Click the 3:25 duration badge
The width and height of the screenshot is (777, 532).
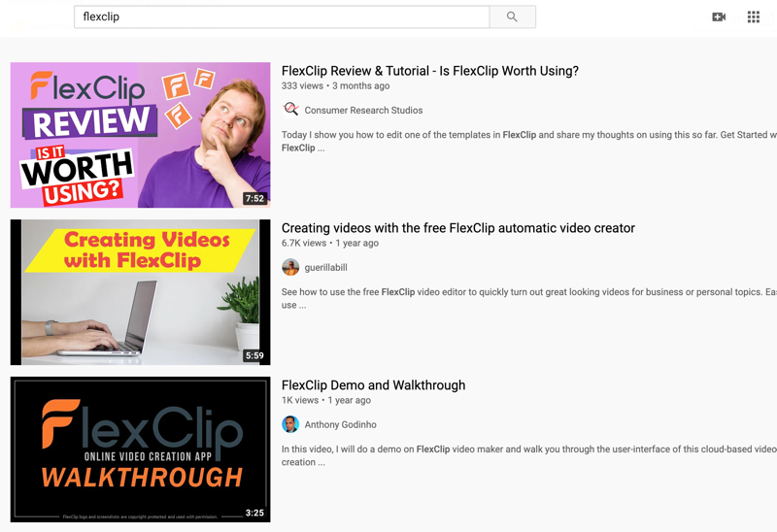[254, 513]
